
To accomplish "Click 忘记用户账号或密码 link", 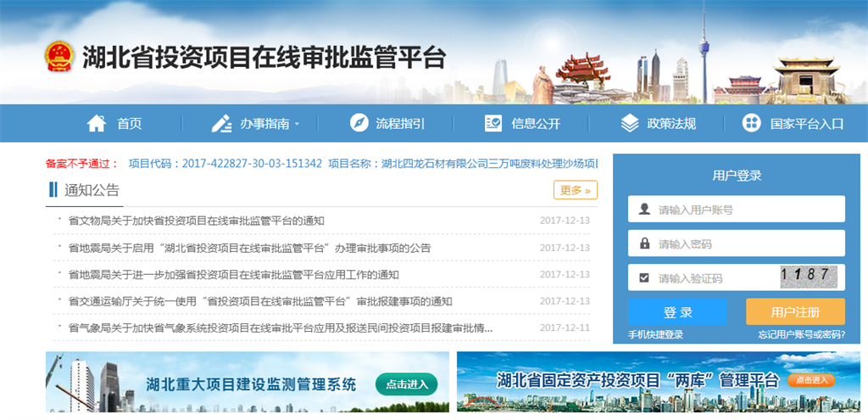I will (801, 334).
